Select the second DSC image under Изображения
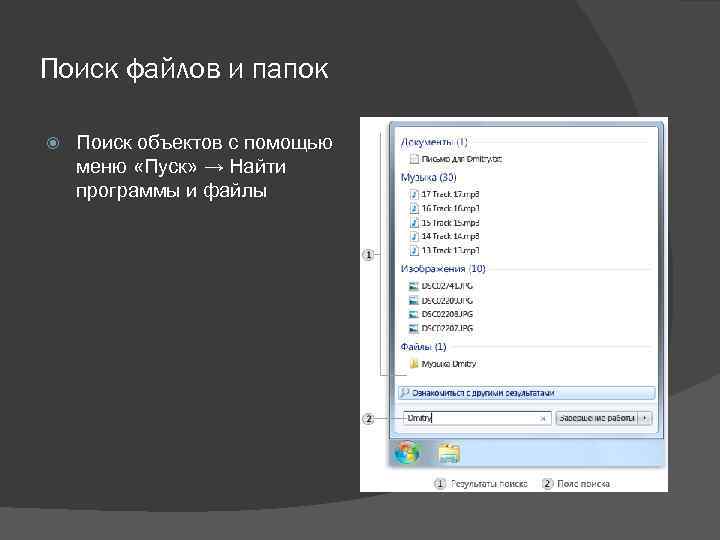The height and width of the screenshot is (540, 720). (441, 301)
